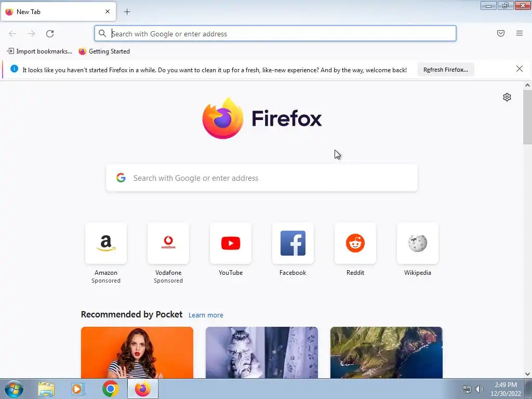Go back one page

click(x=12, y=34)
